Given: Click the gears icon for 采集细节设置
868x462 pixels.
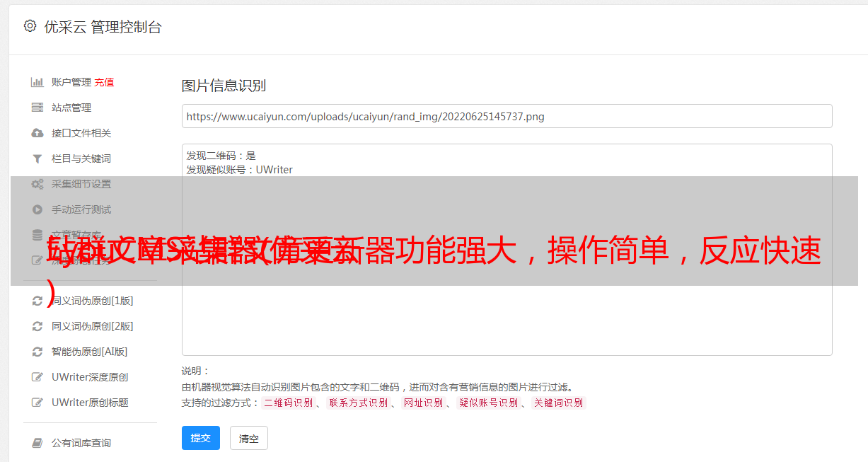Looking at the screenshot, I should tap(37, 184).
